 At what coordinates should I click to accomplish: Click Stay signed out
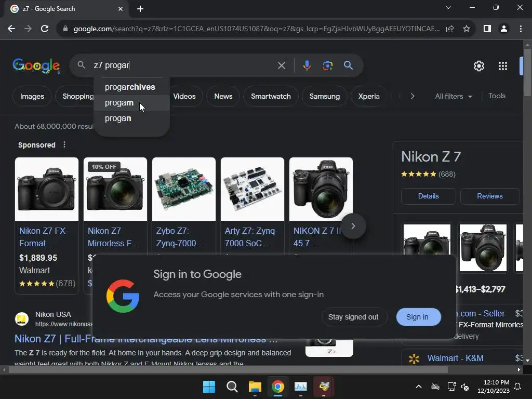pyautogui.click(x=353, y=317)
